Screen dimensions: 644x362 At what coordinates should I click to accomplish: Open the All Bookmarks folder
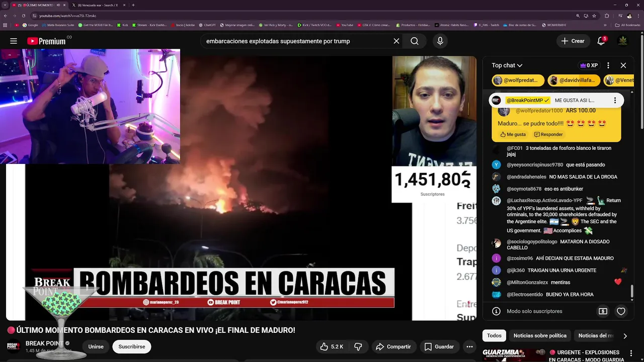point(628,25)
